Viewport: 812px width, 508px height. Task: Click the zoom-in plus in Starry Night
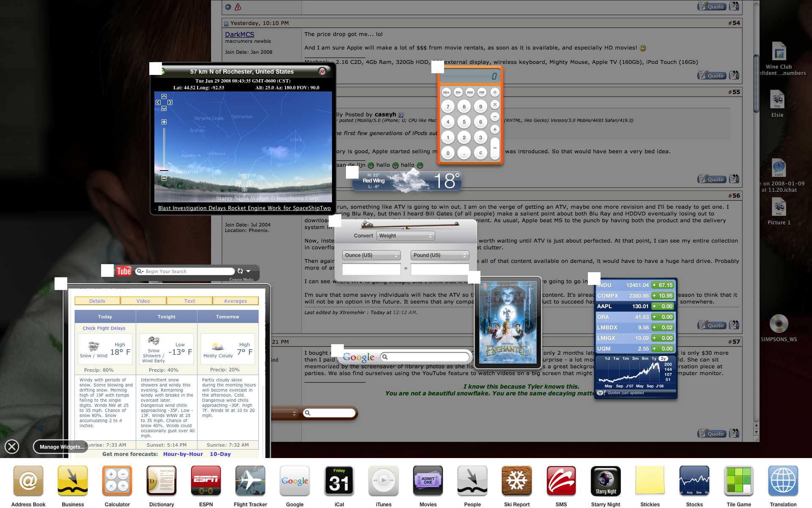tap(164, 122)
